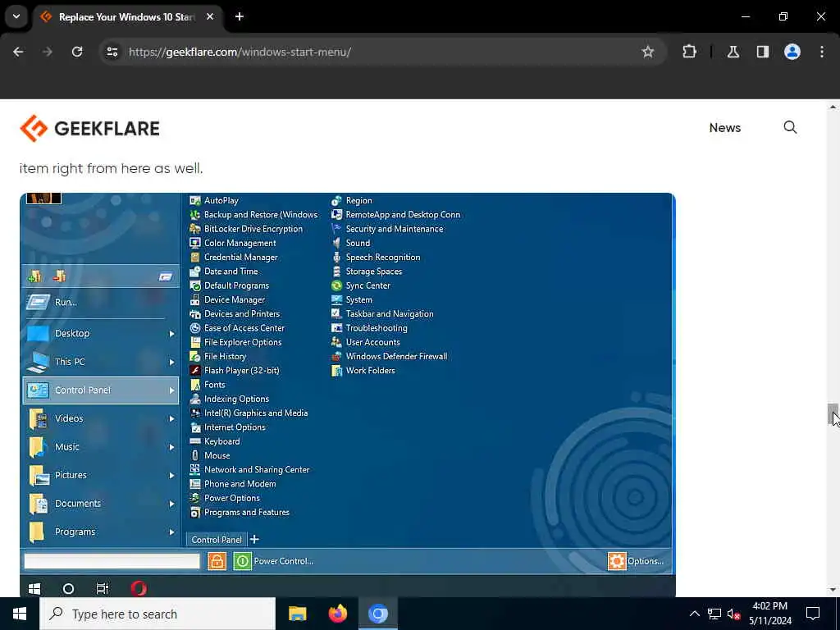
Task: Open Chrome Labs flask icon
Action: pos(733,52)
